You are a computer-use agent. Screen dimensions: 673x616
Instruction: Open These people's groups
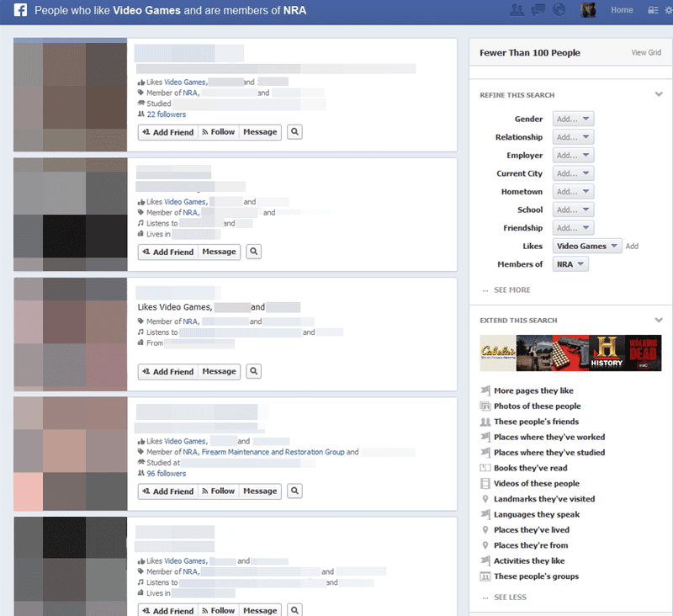(x=536, y=576)
